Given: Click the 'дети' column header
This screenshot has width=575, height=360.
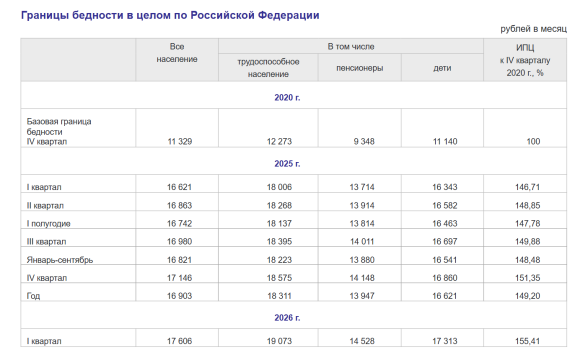Looking at the screenshot, I should (x=442, y=68).
